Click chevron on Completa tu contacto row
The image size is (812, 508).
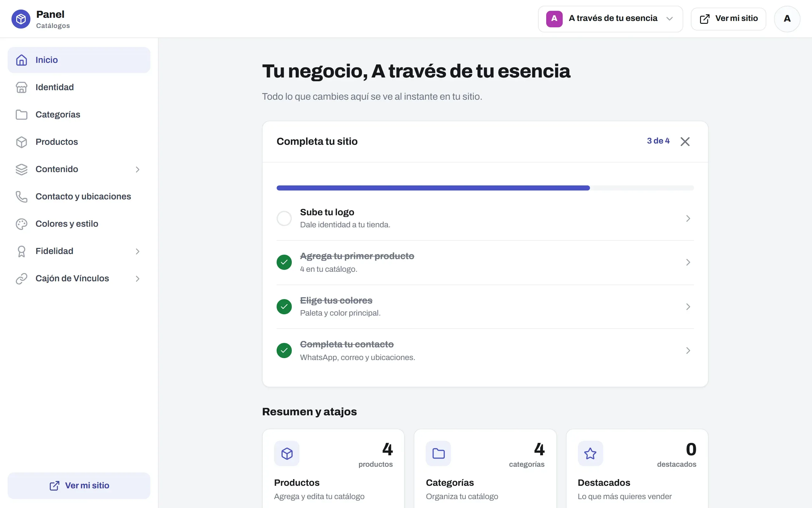point(688,351)
